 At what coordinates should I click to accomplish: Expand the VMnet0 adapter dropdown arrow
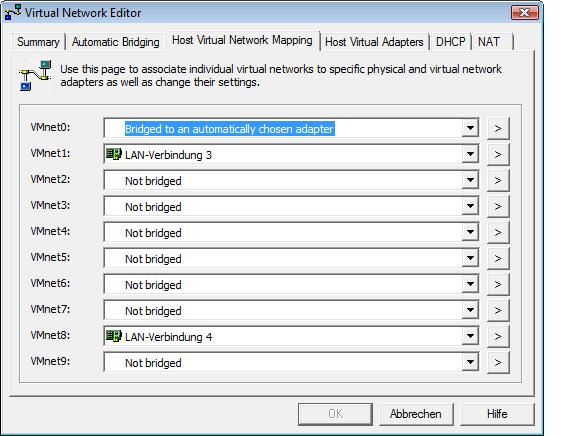click(x=470, y=128)
